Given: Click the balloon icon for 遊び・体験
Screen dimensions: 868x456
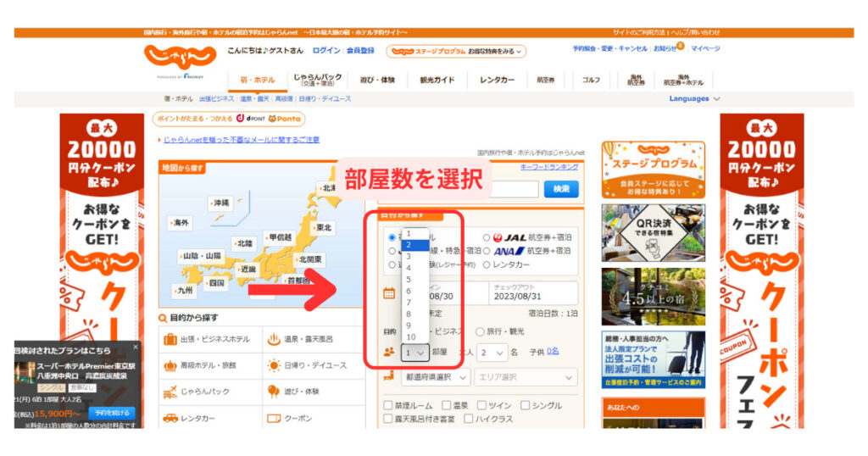Looking at the screenshot, I should click(274, 392).
